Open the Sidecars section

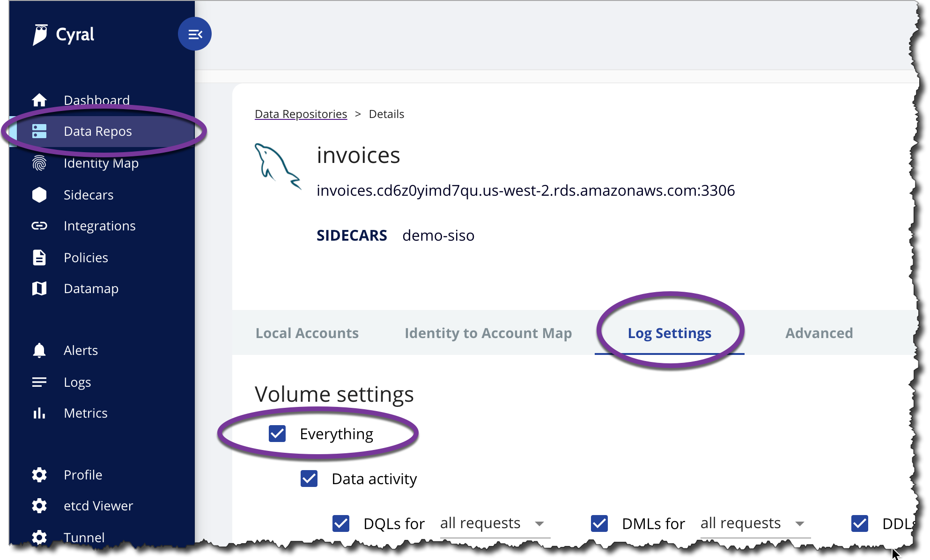(89, 195)
